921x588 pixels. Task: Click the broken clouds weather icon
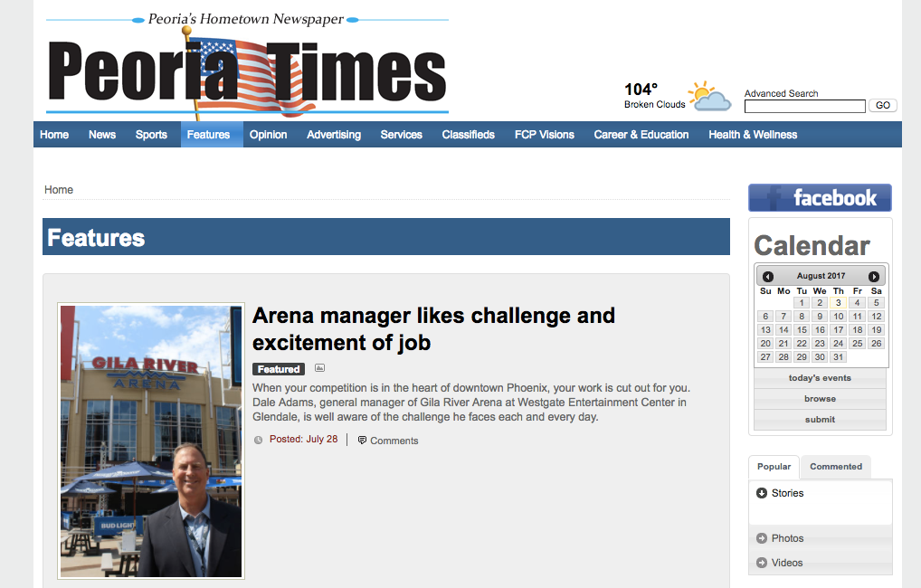(x=710, y=97)
